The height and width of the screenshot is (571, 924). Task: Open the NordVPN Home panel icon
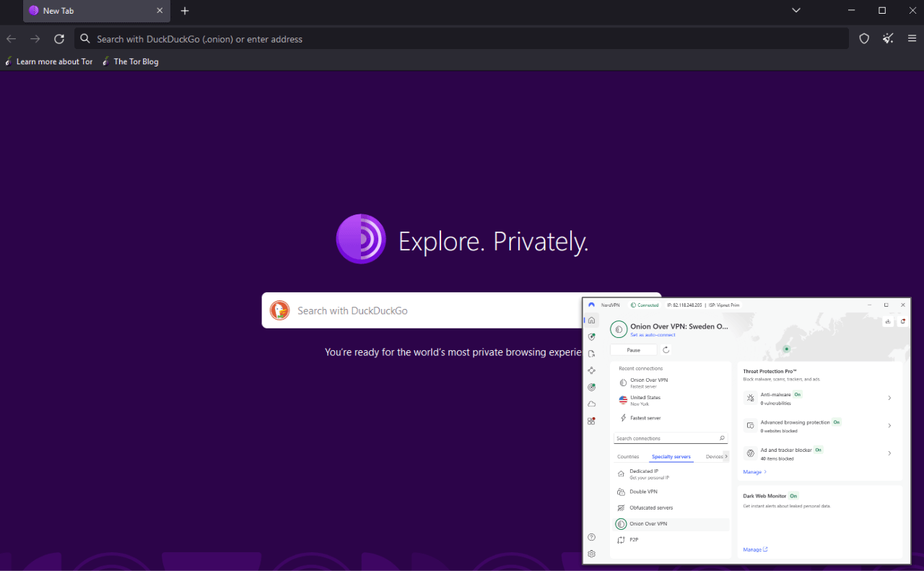tap(591, 320)
